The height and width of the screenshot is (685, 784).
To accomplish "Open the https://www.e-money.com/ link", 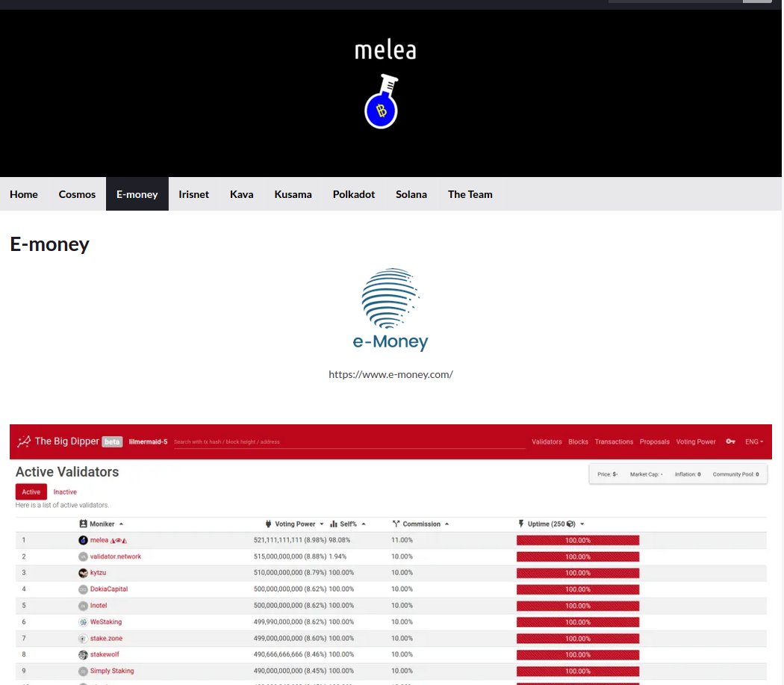I will (x=391, y=374).
